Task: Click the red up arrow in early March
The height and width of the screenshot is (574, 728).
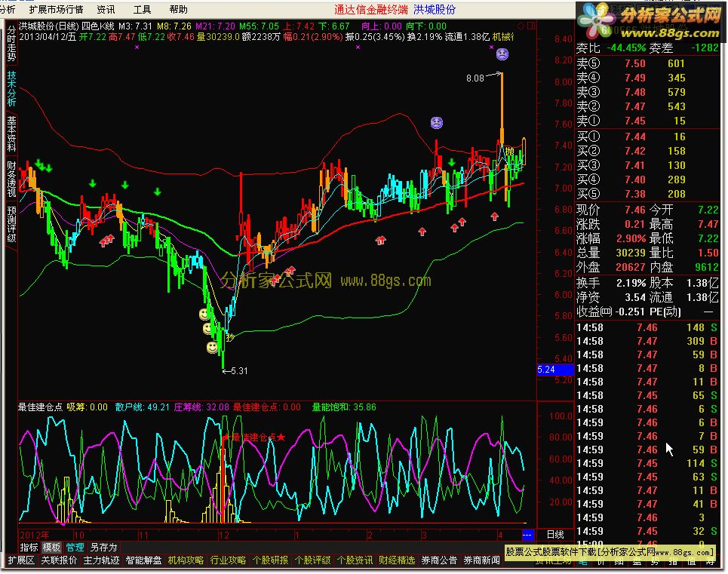Action: pos(422,231)
